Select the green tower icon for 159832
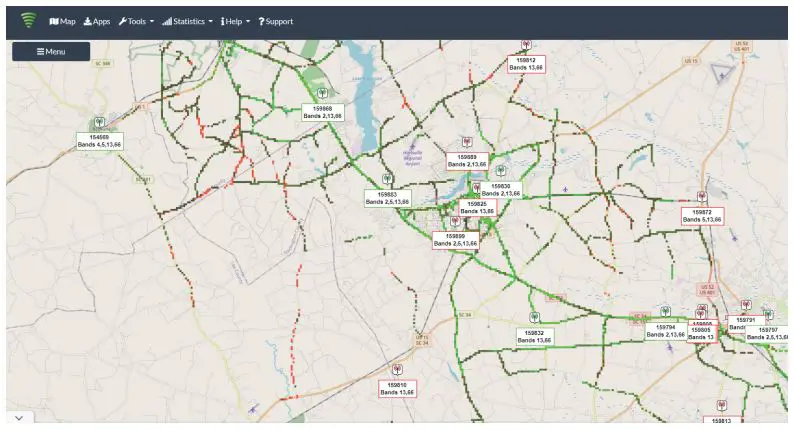 tap(534, 318)
